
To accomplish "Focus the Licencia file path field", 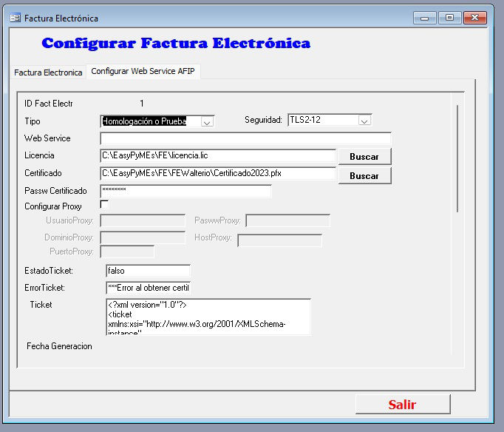I will coord(217,155).
